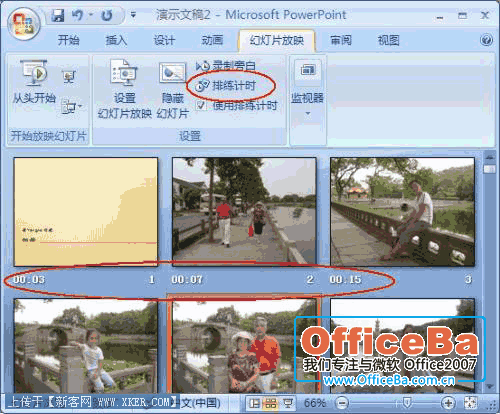Switch to the 审阅 tab
Screen dimensions: 500x414
[x=341, y=40]
